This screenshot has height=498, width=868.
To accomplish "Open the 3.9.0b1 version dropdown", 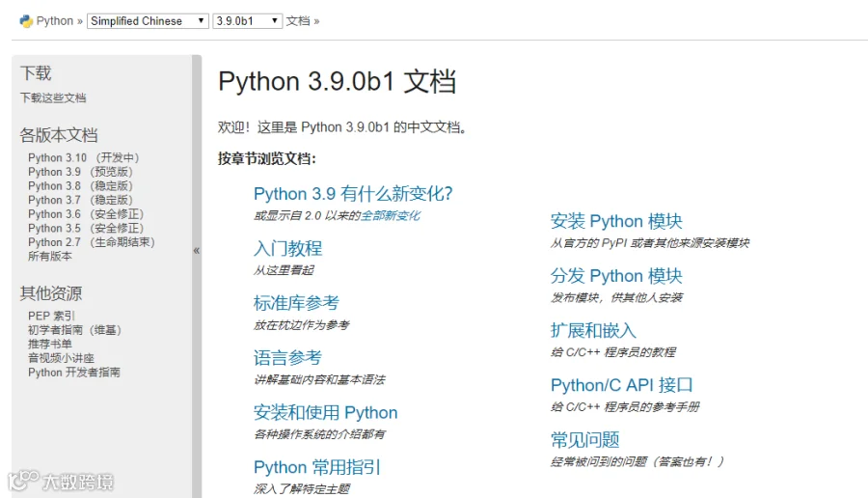I will 248,21.
